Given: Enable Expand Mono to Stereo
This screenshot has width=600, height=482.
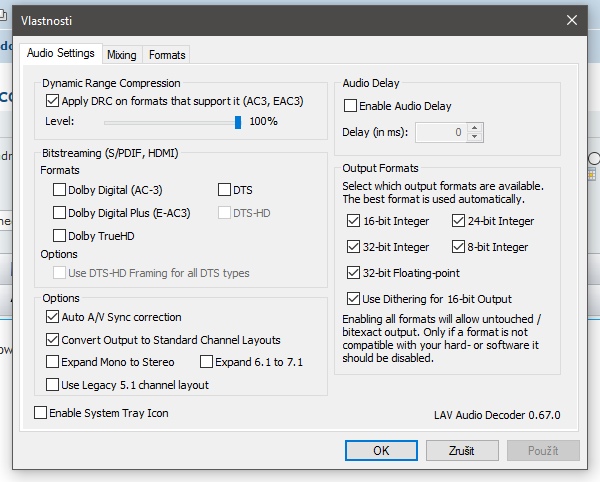Looking at the screenshot, I should (53, 362).
